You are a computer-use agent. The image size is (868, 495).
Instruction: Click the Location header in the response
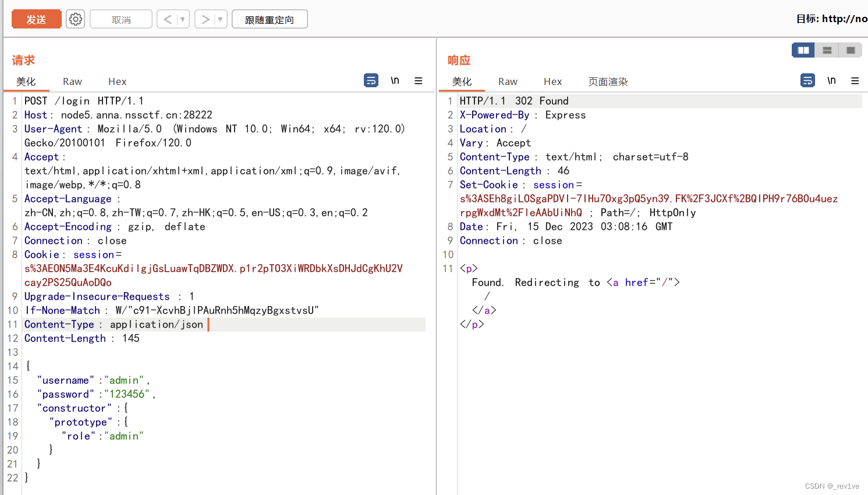[x=493, y=129]
